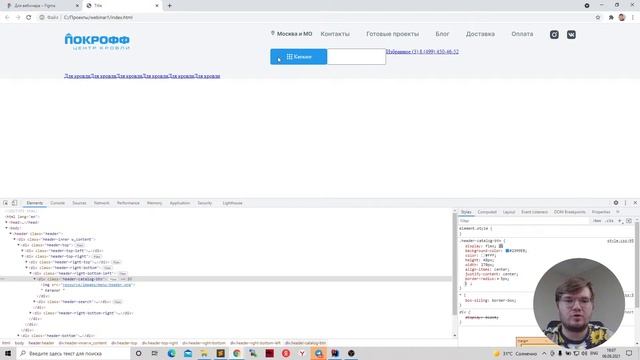Toggle flex badge on header-top div
Image resolution: width=640 pixels, height=360 pixels.
[x=80, y=245]
